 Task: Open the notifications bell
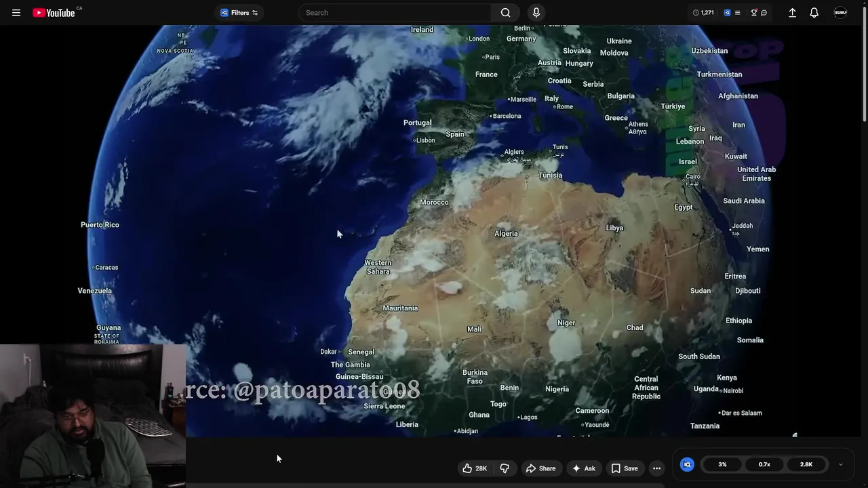814,13
